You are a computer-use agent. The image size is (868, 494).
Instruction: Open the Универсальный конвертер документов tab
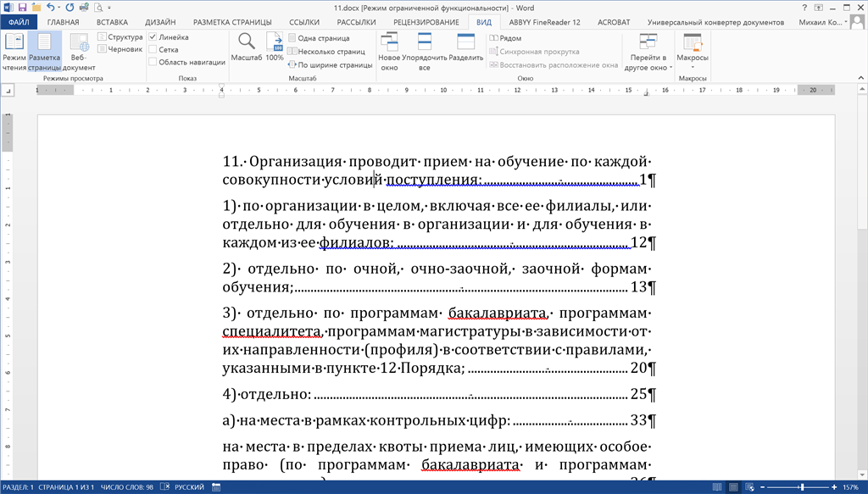click(715, 22)
